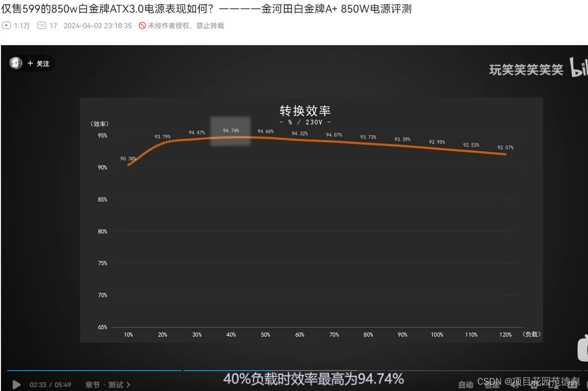
Task: Click the 92.07% data label at 120% load
Action: [x=505, y=147]
